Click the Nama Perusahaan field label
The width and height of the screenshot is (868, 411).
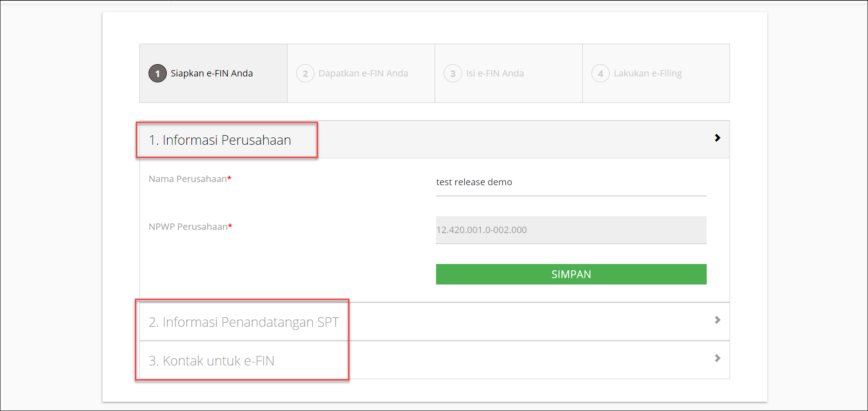point(187,179)
